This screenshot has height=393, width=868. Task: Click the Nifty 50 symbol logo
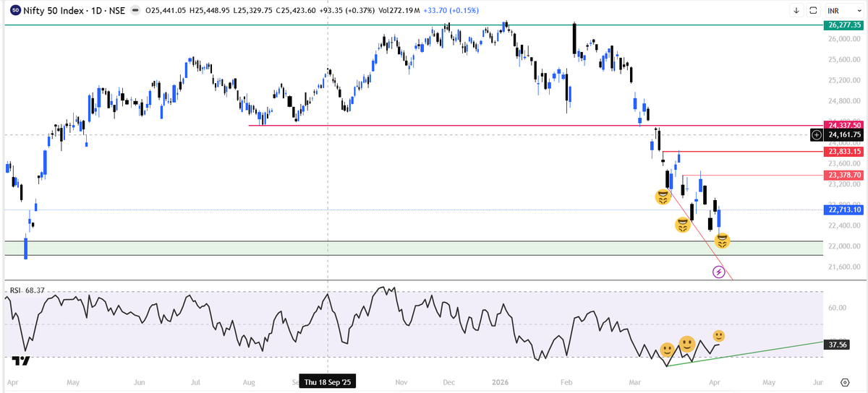(16, 11)
